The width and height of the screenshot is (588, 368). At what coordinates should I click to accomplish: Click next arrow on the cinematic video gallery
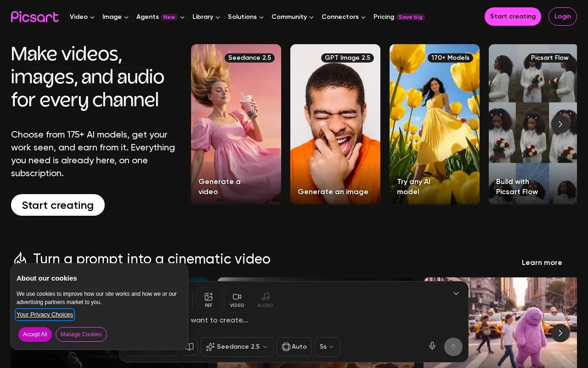[x=560, y=333]
